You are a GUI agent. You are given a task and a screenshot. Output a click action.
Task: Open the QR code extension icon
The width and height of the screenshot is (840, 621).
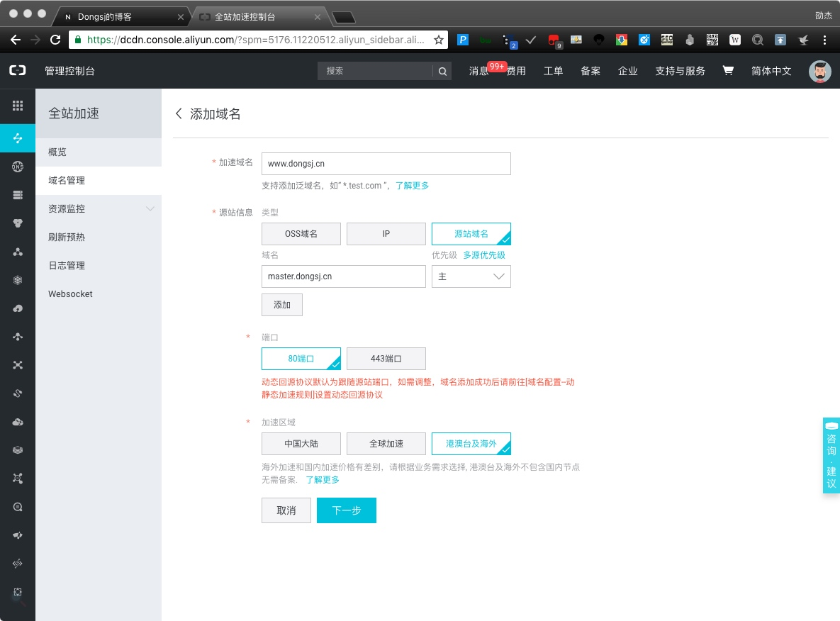712,40
